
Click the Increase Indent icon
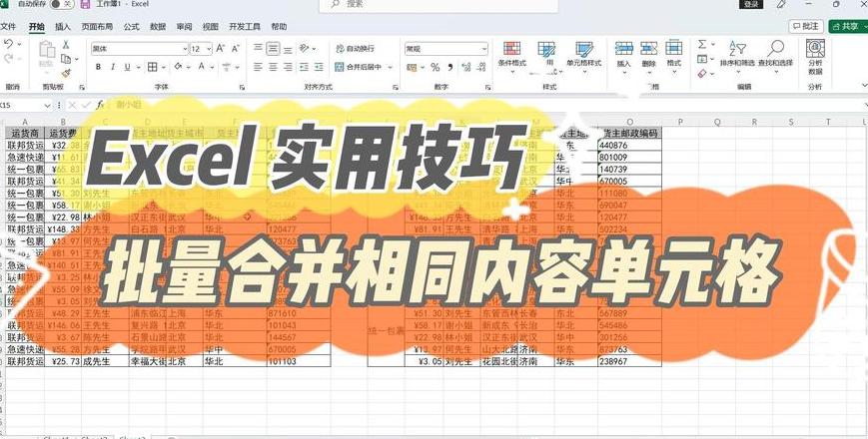pos(319,67)
